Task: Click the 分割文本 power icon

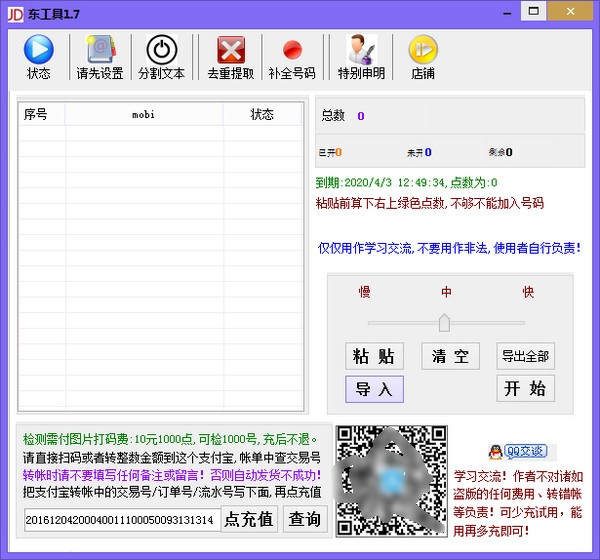Action: [161, 50]
